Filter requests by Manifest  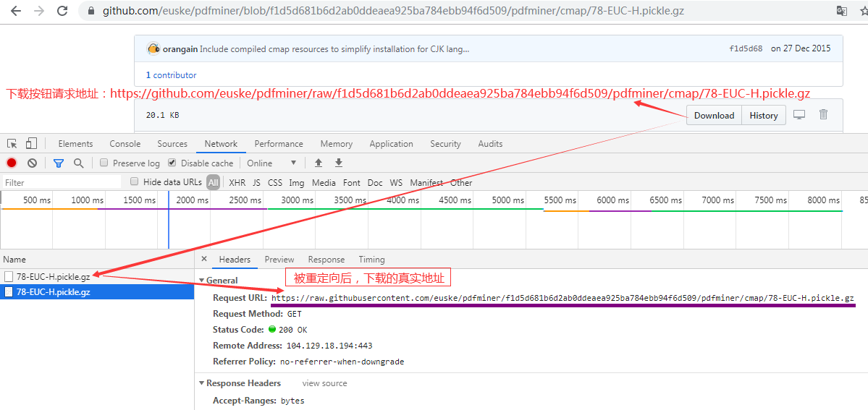pos(426,183)
